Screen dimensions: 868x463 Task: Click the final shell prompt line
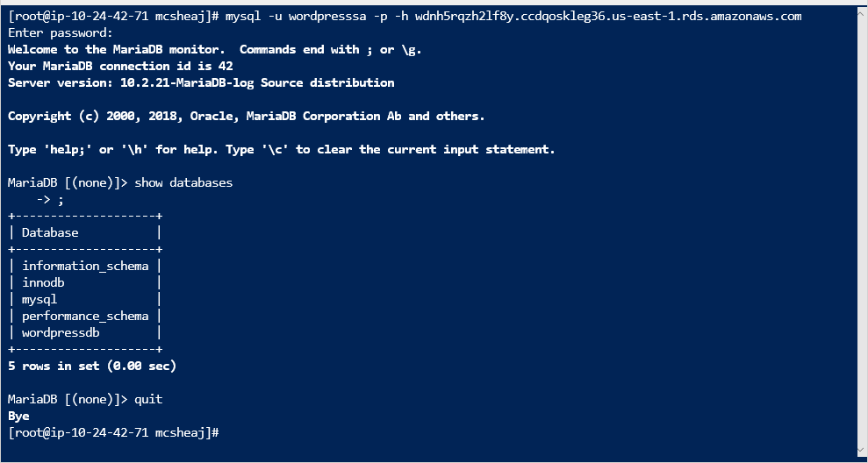click(112, 433)
